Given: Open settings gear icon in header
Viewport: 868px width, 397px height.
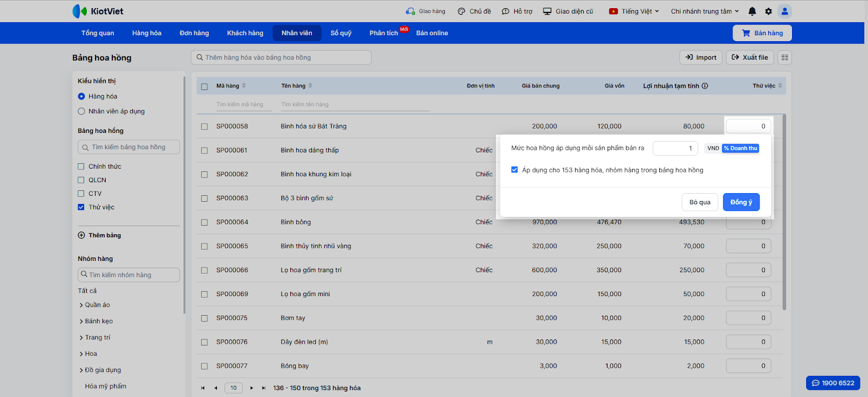Looking at the screenshot, I should (768, 11).
